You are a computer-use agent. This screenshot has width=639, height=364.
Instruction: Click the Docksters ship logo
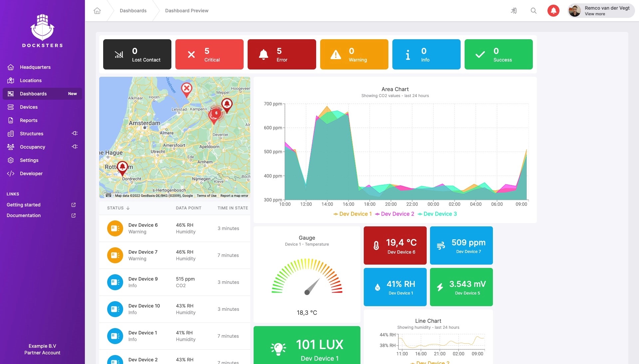[42, 27]
